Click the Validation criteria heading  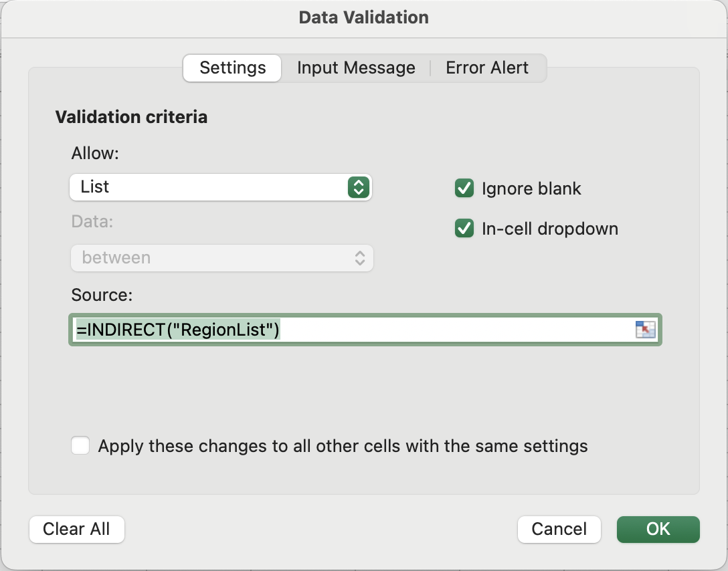point(131,117)
